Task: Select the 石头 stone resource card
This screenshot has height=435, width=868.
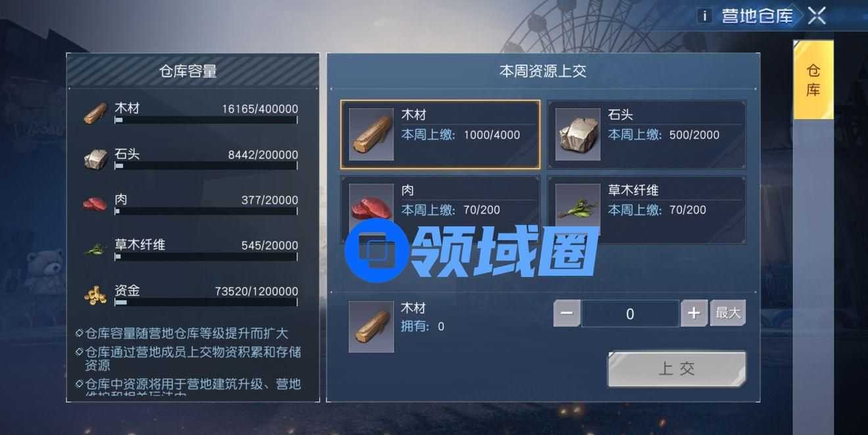Action: pos(647,134)
